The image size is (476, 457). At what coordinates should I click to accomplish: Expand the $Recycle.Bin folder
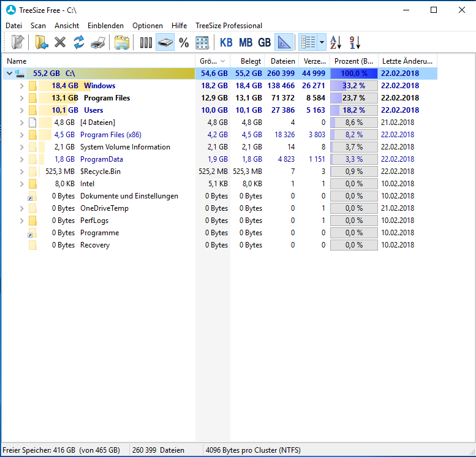tap(21, 172)
